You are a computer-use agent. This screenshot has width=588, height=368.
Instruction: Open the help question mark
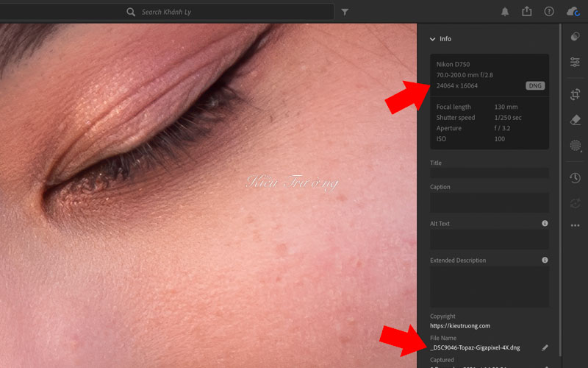(549, 12)
